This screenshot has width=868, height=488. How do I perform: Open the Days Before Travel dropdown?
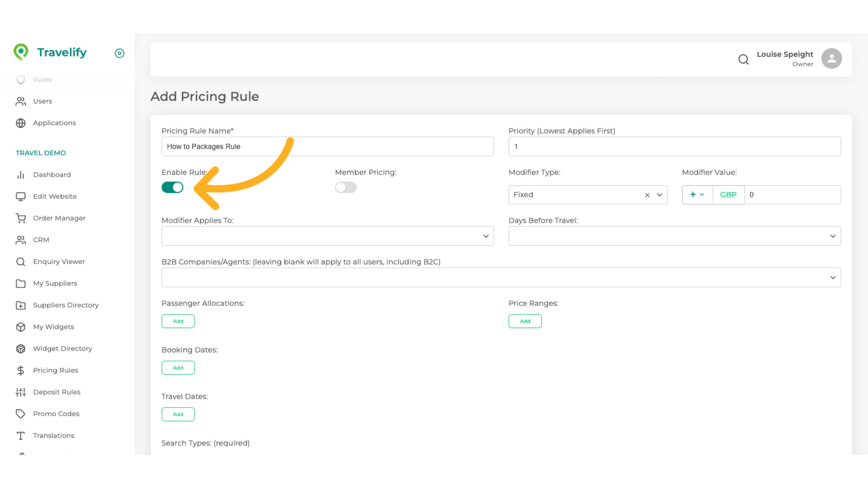click(x=674, y=236)
